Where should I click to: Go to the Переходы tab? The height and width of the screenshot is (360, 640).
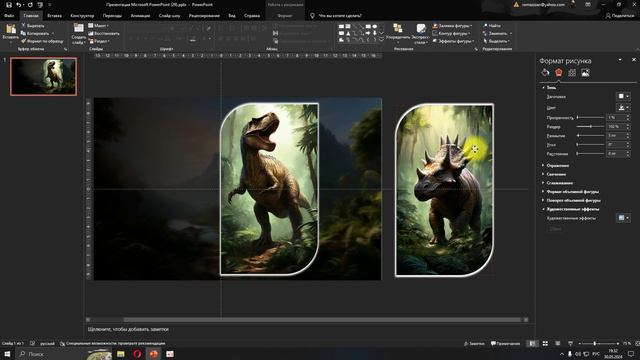tap(112, 16)
